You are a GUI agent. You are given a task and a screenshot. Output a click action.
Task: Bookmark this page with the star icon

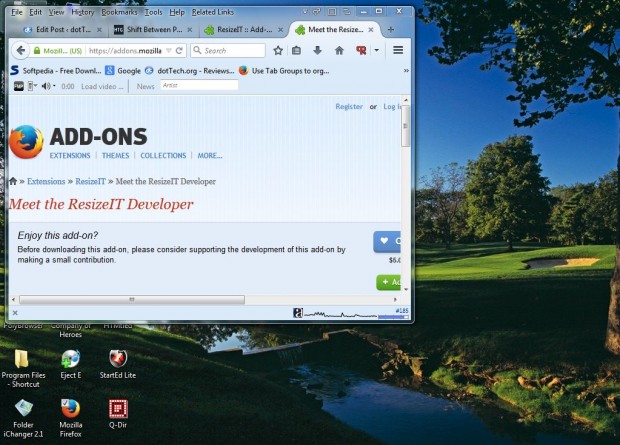pyautogui.click(x=278, y=50)
